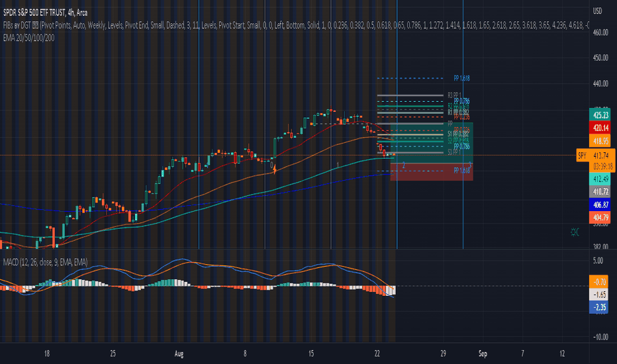Click the SPY 413.74 current price label
This screenshot has width=617, height=364.
595,156
